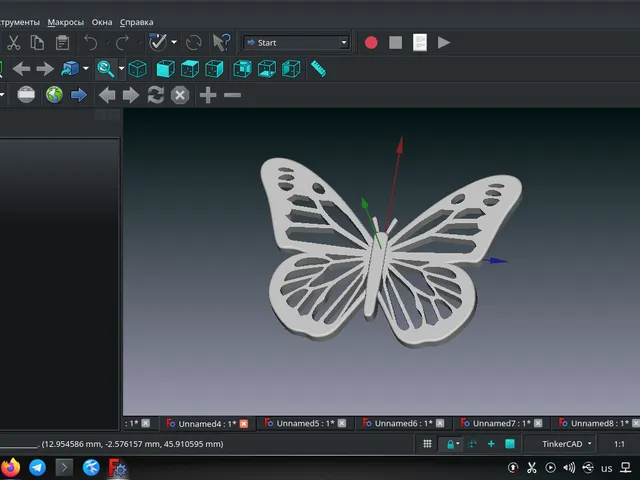Click the gray forward arrow in view toolbar
Screen dimensions: 640x480
pyautogui.click(x=45, y=69)
